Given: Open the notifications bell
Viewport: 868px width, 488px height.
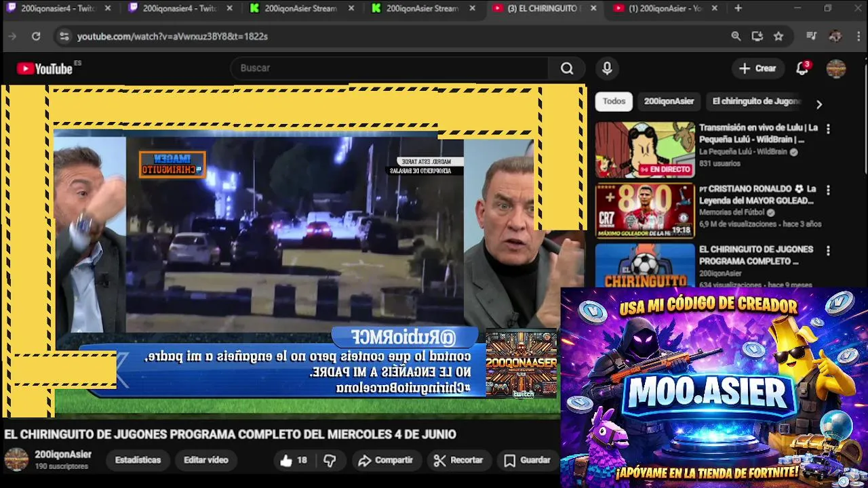Looking at the screenshot, I should [x=802, y=68].
